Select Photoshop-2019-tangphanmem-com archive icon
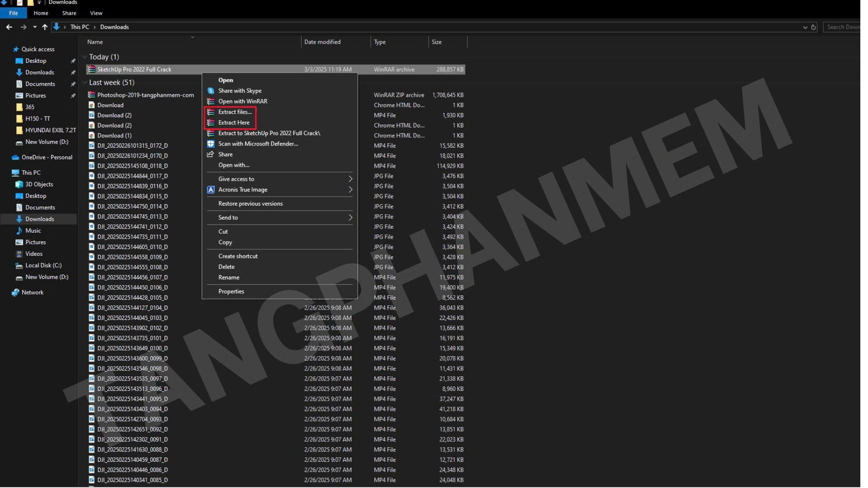Image resolution: width=868 pixels, height=488 pixels. (x=92, y=95)
